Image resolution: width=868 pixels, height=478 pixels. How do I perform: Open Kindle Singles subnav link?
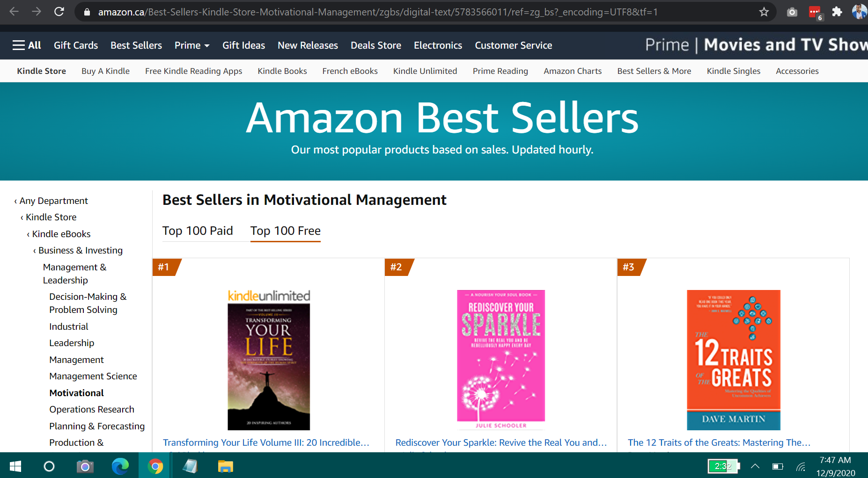coord(733,71)
